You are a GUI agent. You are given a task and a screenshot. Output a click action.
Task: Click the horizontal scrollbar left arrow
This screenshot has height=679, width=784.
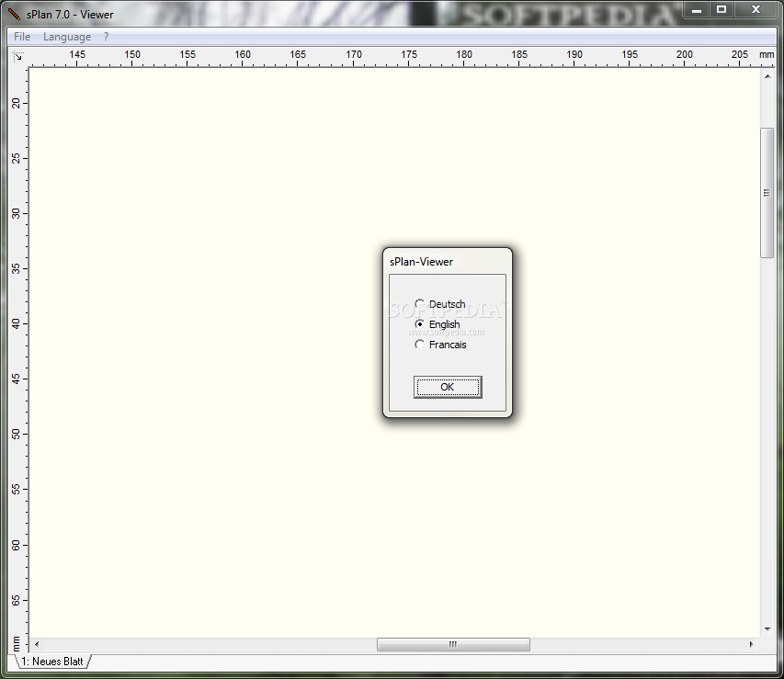coord(36,644)
